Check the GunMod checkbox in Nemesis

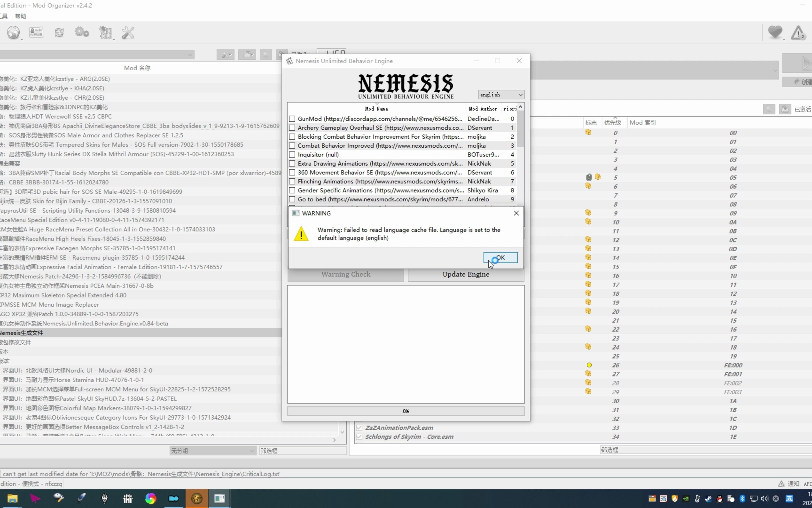tap(292, 119)
